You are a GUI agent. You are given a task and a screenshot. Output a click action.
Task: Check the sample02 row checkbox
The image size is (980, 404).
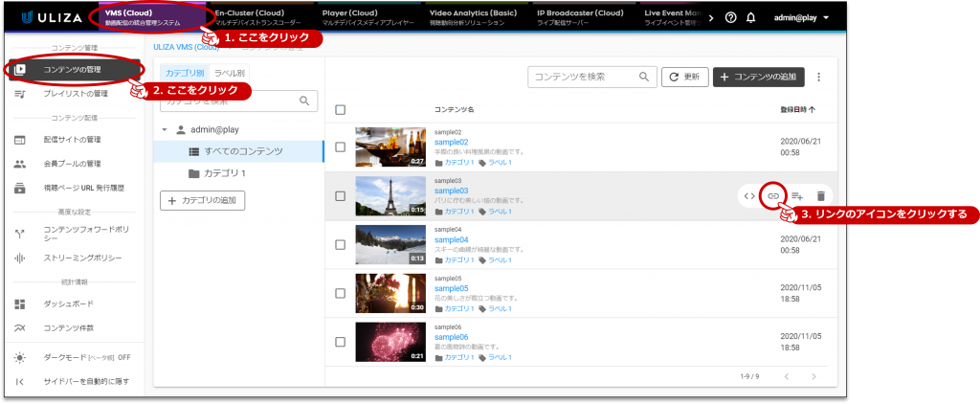(x=340, y=146)
